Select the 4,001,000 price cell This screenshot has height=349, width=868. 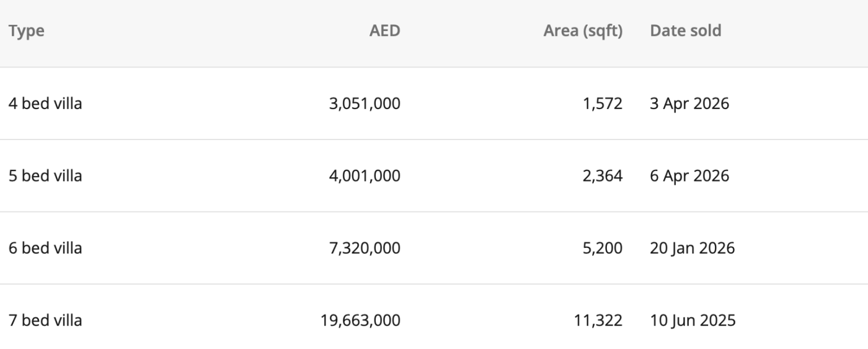365,176
